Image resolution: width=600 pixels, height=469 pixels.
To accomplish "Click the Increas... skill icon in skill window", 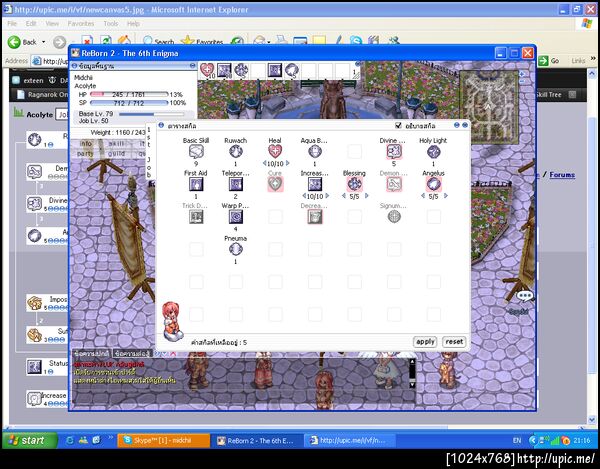I will 315,184.
